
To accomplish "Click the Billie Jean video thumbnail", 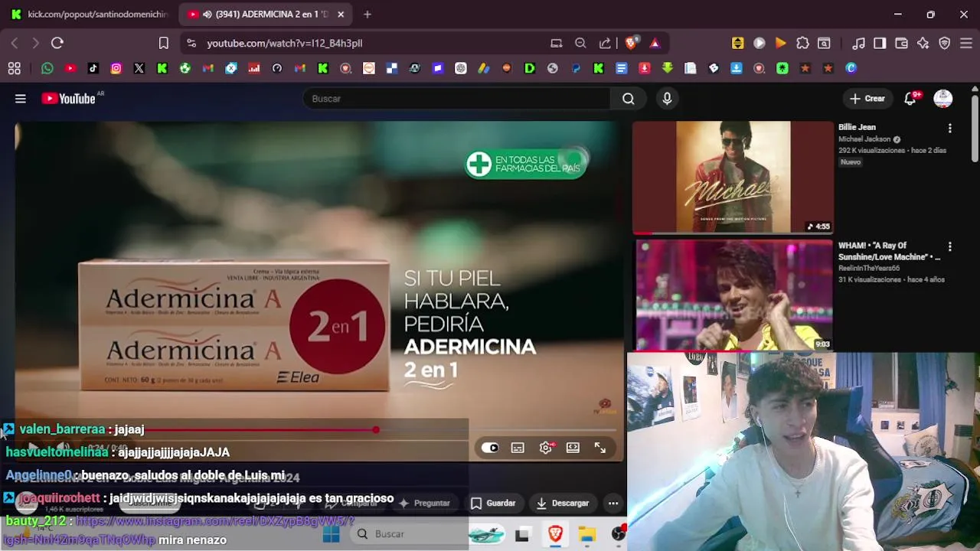I will pyautogui.click(x=733, y=177).
